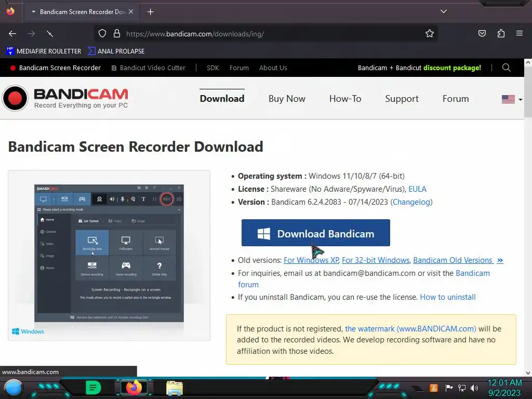Viewport: 532px width, 399px height.
Task: Click the Bandicam logo
Action: tap(65, 98)
